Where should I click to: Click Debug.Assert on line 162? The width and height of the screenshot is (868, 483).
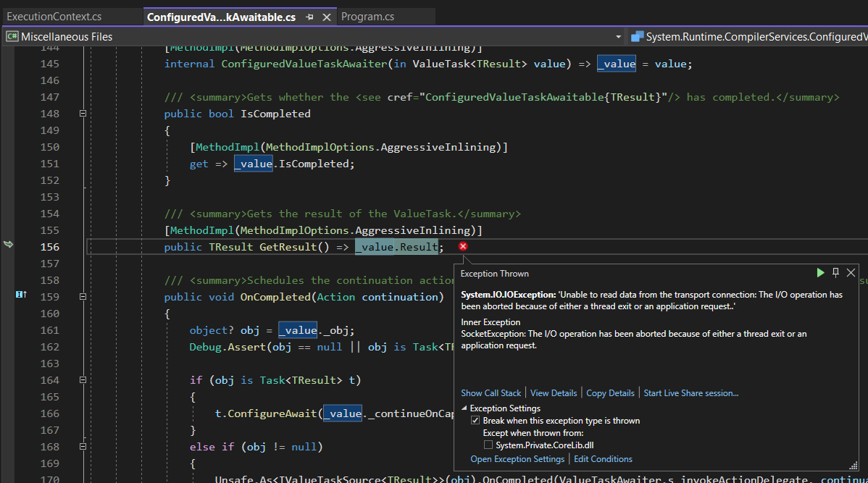pos(228,347)
